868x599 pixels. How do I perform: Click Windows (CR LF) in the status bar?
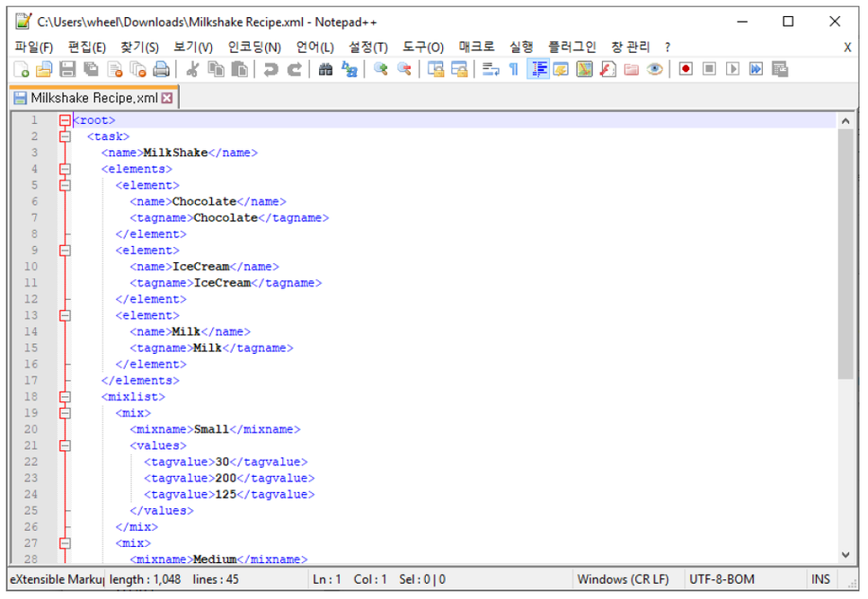coord(623,579)
